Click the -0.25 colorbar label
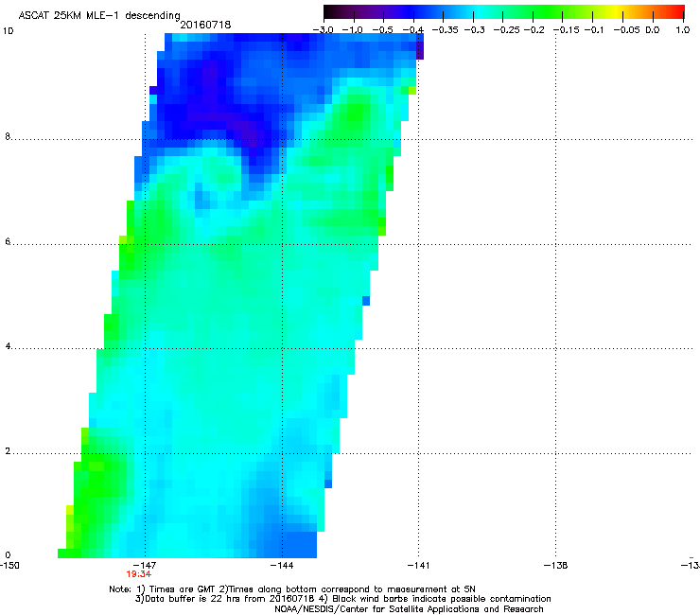 (x=506, y=30)
